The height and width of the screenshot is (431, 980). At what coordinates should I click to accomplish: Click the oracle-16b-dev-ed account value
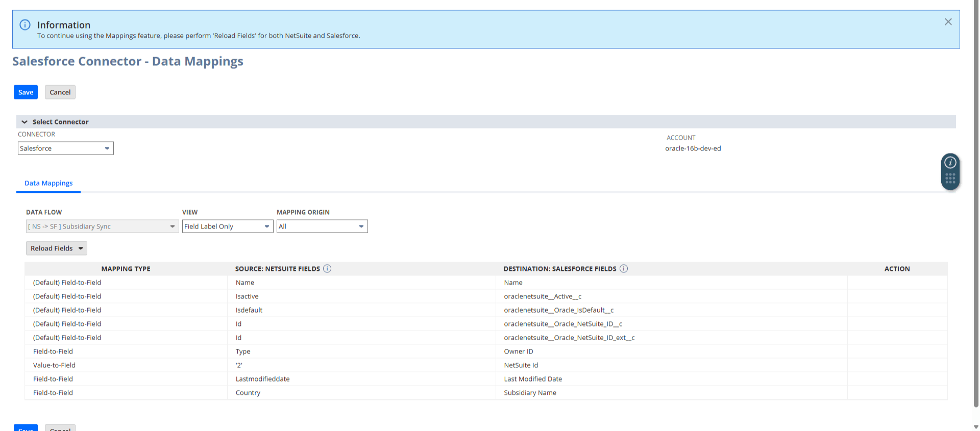693,148
